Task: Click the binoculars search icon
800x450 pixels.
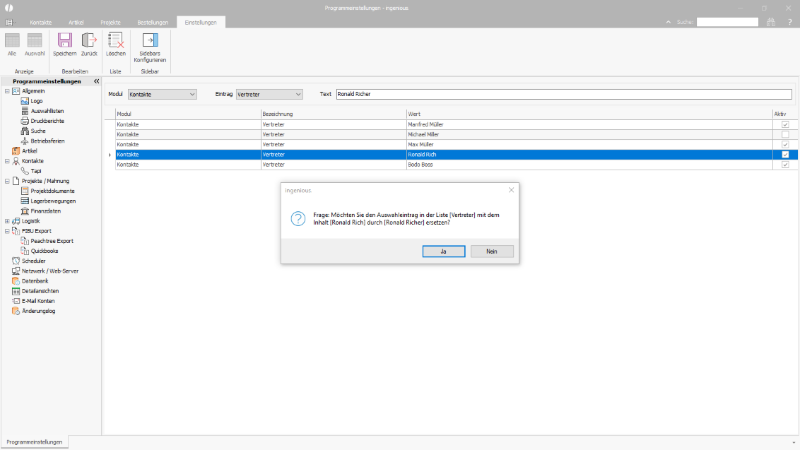Action: tap(771, 22)
